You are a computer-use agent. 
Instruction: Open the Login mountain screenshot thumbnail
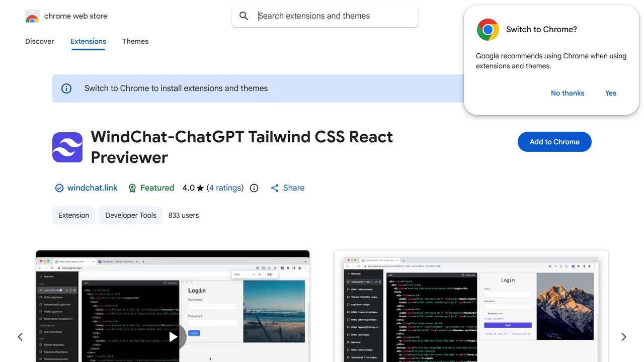471,306
